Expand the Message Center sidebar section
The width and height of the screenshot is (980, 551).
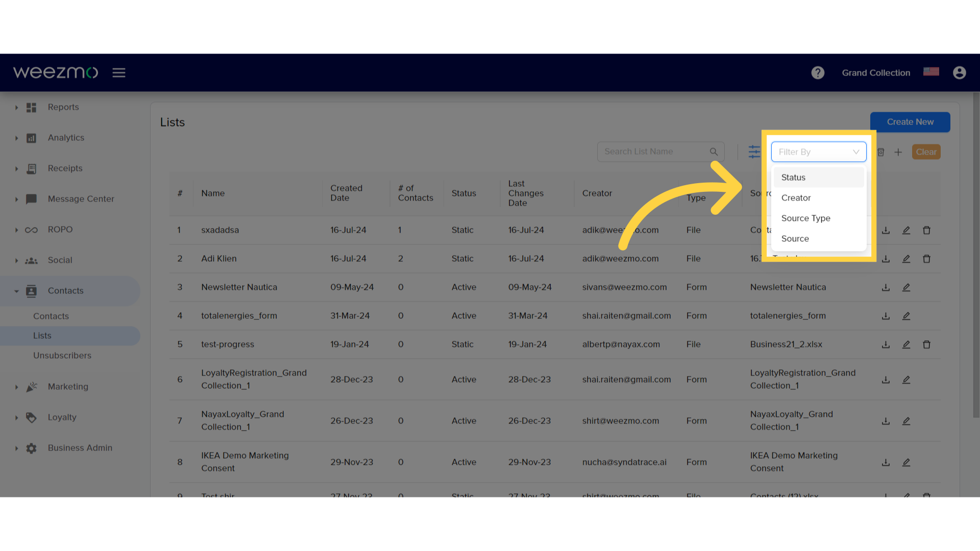coord(16,199)
